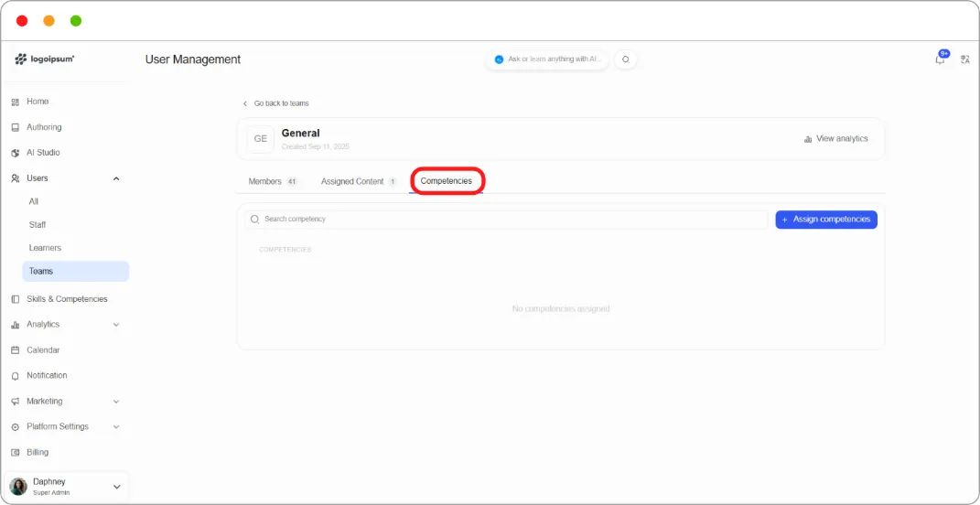Click the Users people icon
The width and height of the screenshot is (980, 505).
click(x=16, y=178)
